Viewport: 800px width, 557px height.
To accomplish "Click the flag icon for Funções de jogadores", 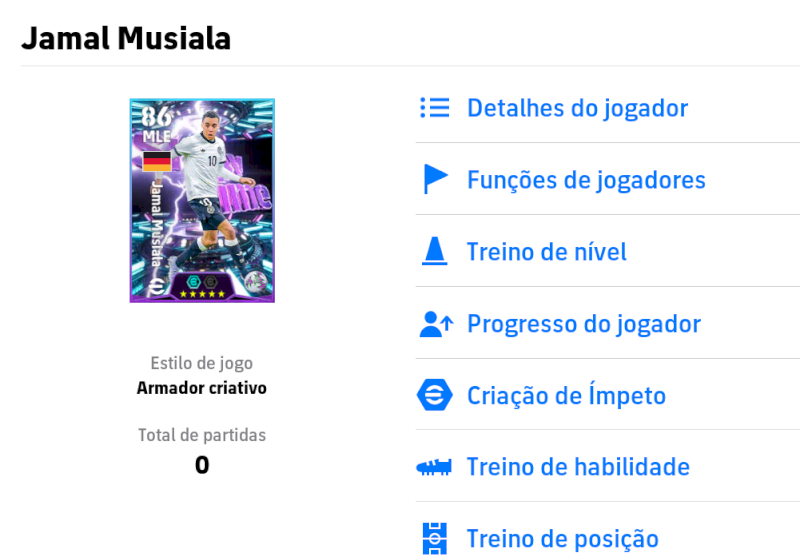I will pyautogui.click(x=435, y=179).
